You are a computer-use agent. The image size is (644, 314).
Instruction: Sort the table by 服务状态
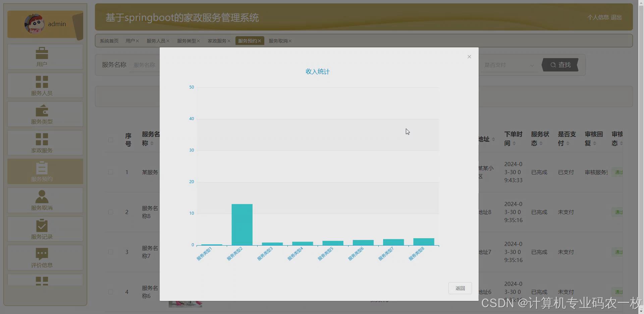click(x=540, y=139)
